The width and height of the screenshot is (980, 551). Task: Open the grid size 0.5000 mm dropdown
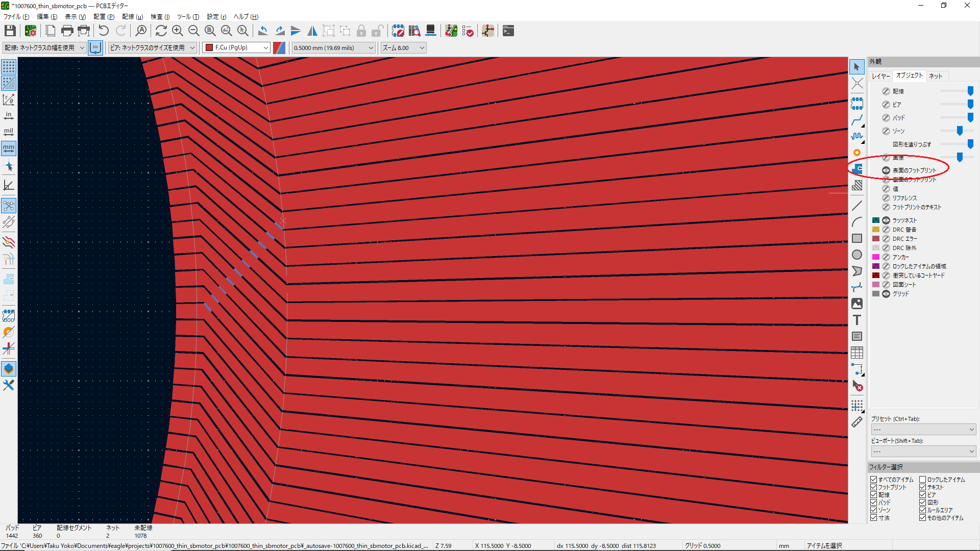[334, 47]
